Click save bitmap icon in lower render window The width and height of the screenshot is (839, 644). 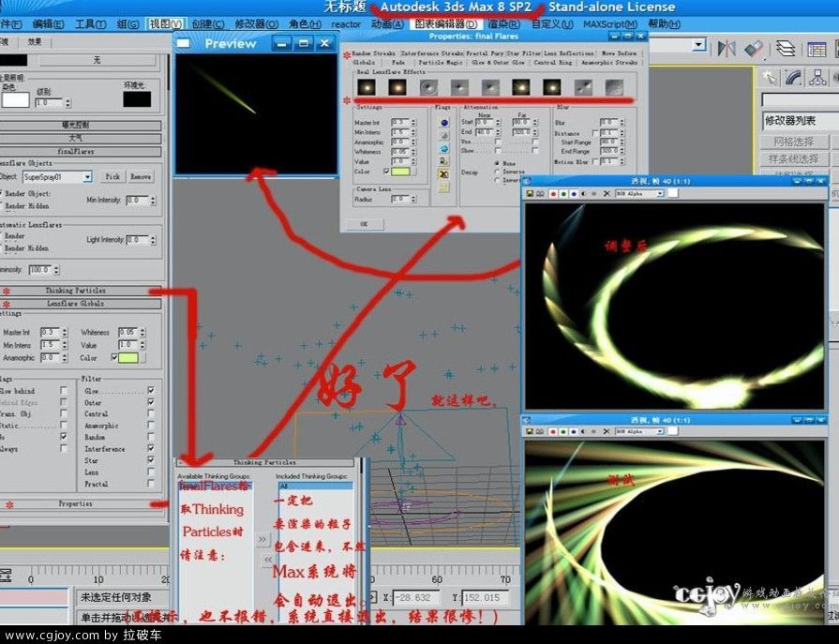click(530, 431)
